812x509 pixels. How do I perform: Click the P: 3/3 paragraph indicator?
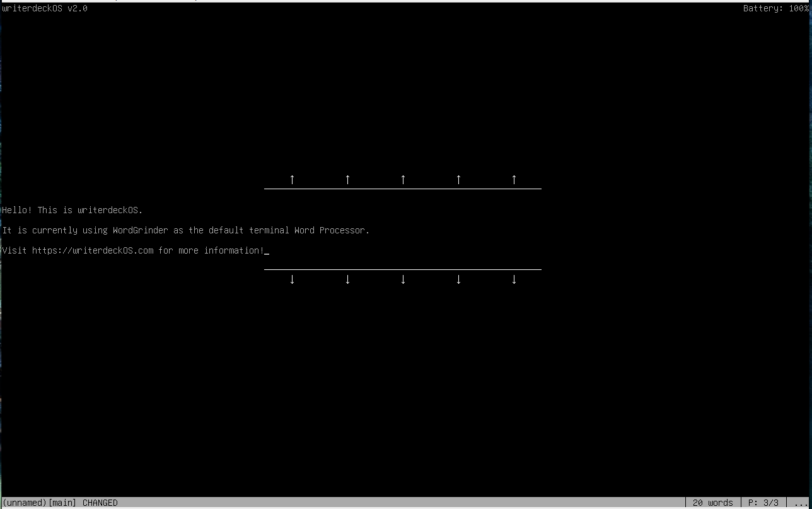pyautogui.click(x=763, y=503)
